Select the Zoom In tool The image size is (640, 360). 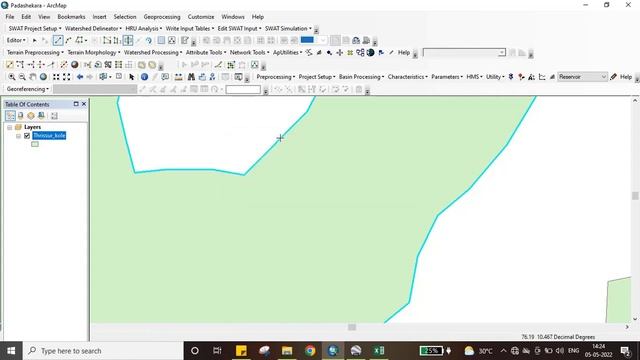(x=12, y=77)
